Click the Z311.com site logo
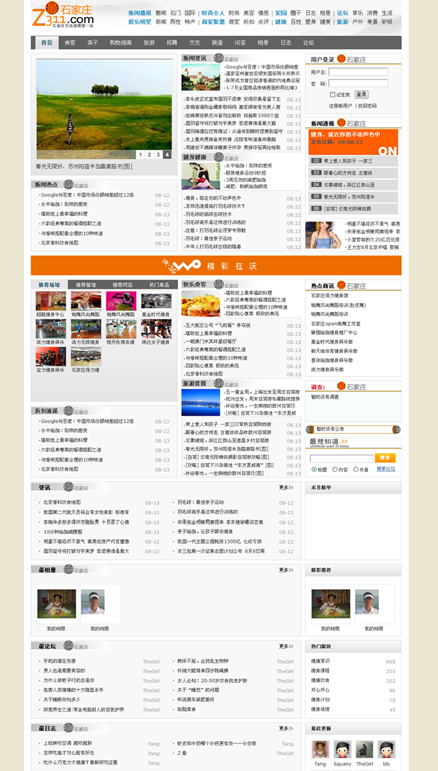 click(63, 15)
